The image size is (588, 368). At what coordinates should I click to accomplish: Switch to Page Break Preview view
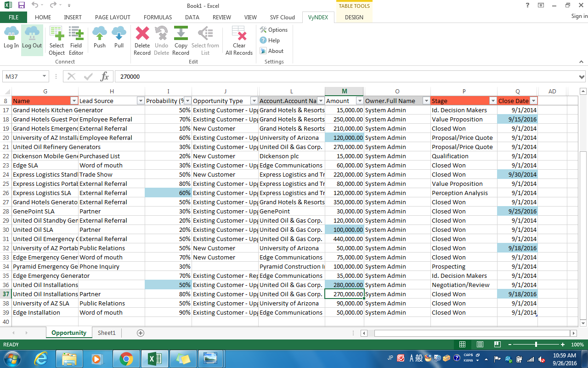click(497, 345)
